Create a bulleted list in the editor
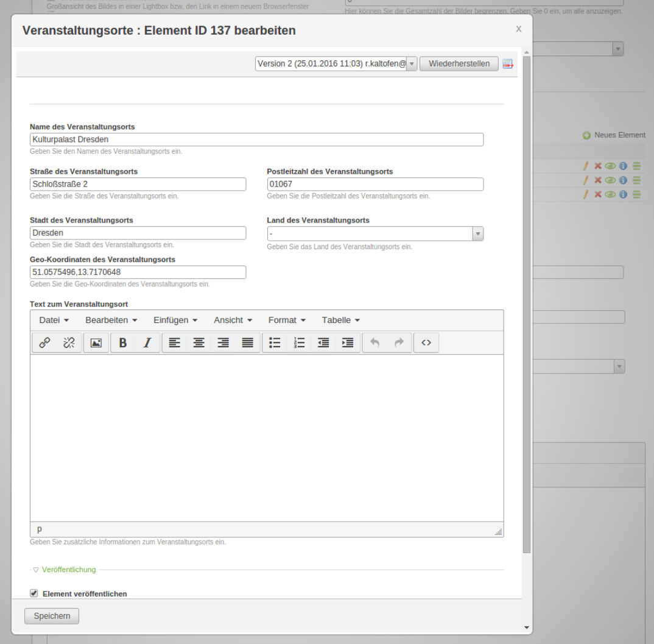This screenshot has width=654, height=644. 275,342
